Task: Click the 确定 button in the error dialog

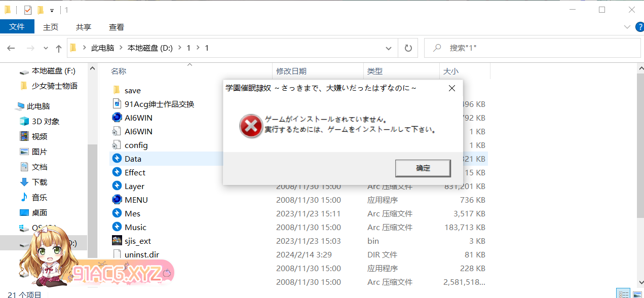Action: tap(423, 168)
